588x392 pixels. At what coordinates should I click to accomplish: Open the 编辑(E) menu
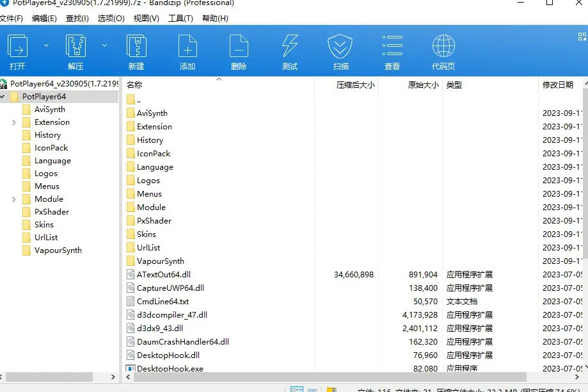pyautogui.click(x=44, y=19)
